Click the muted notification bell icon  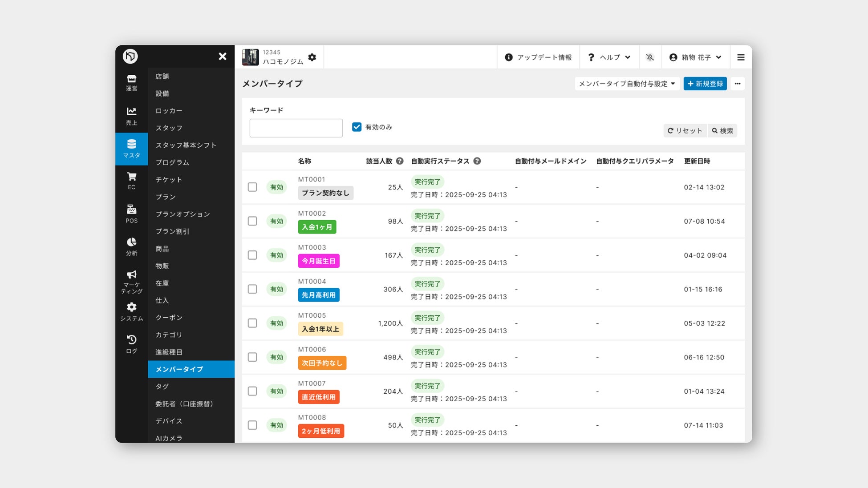pos(650,57)
